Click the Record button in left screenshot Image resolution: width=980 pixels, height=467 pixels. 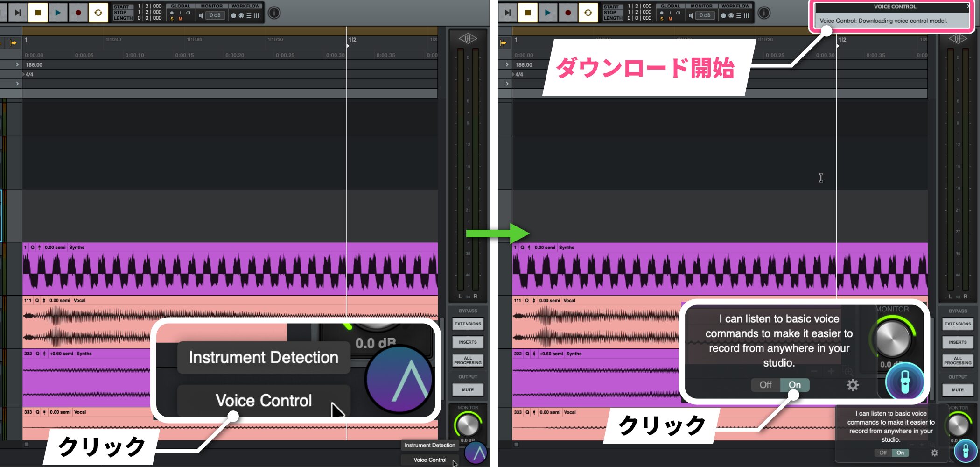click(x=78, y=13)
